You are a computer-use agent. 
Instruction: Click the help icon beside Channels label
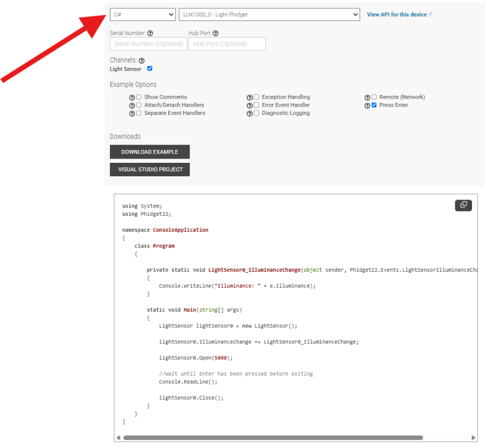click(141, 60)
